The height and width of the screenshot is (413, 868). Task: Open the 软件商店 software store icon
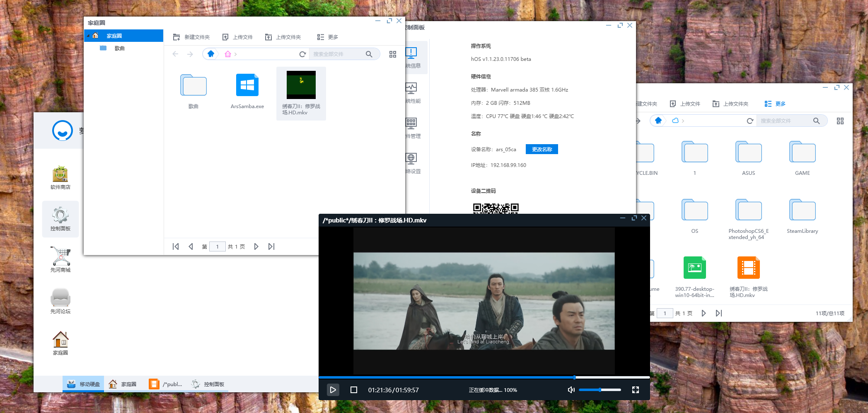(x=60, y=178)
